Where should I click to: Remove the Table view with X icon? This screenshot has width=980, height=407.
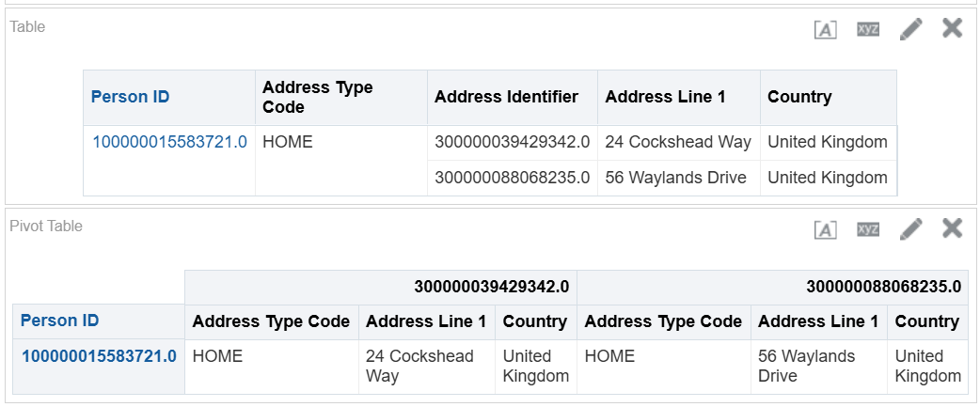(x=952, y=27)
